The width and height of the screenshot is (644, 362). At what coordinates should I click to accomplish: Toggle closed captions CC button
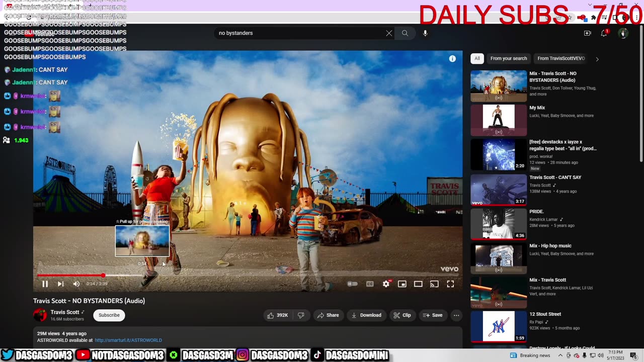[370, 284]
